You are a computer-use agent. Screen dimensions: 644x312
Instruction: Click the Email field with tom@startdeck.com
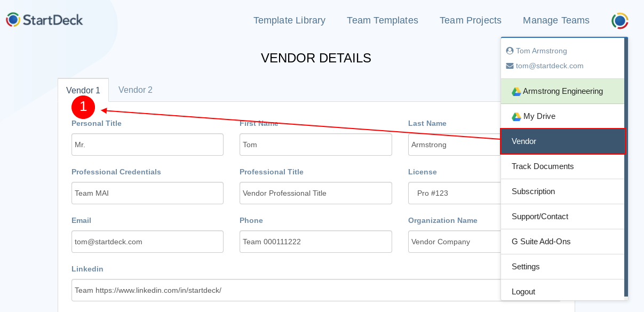147,242
